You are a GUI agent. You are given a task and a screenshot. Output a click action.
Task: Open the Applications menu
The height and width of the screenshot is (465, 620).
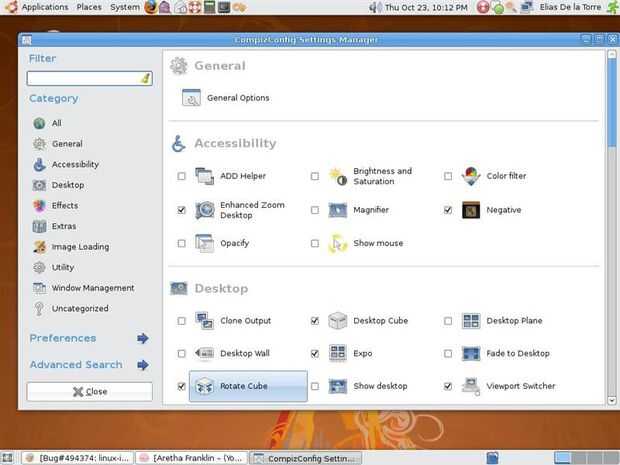(45, 7)
